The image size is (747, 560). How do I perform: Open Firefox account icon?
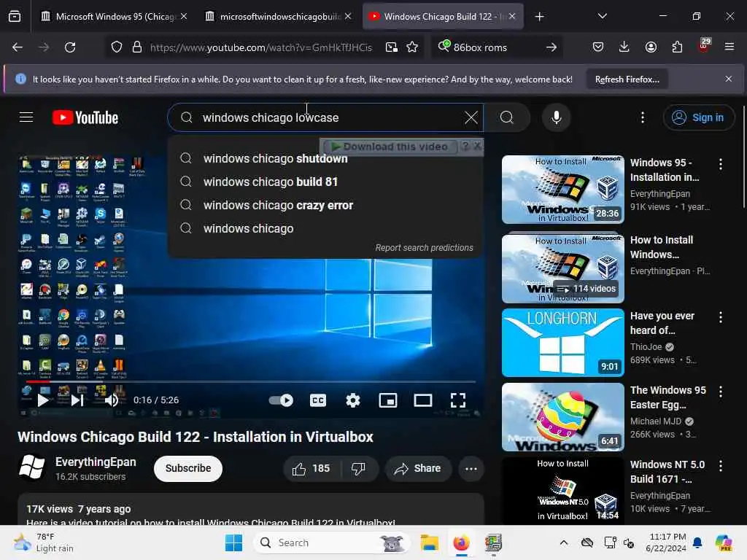click(651, 47)
